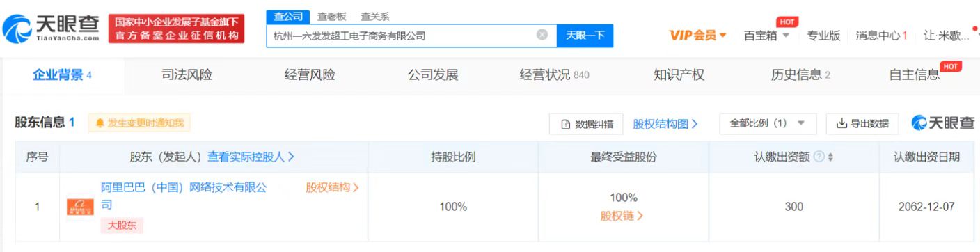
Task: Switch to the 查老板 search tab
Action: (331, 16)
